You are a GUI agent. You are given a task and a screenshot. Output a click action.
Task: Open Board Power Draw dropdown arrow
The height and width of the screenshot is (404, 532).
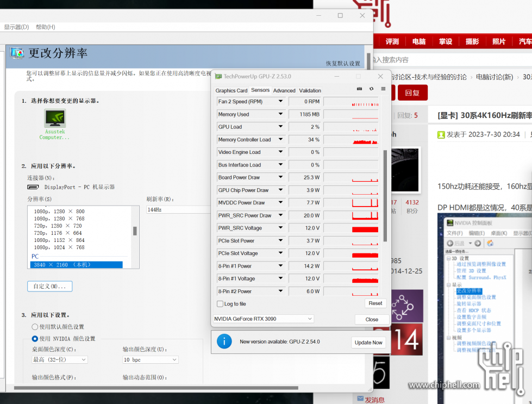280,177
